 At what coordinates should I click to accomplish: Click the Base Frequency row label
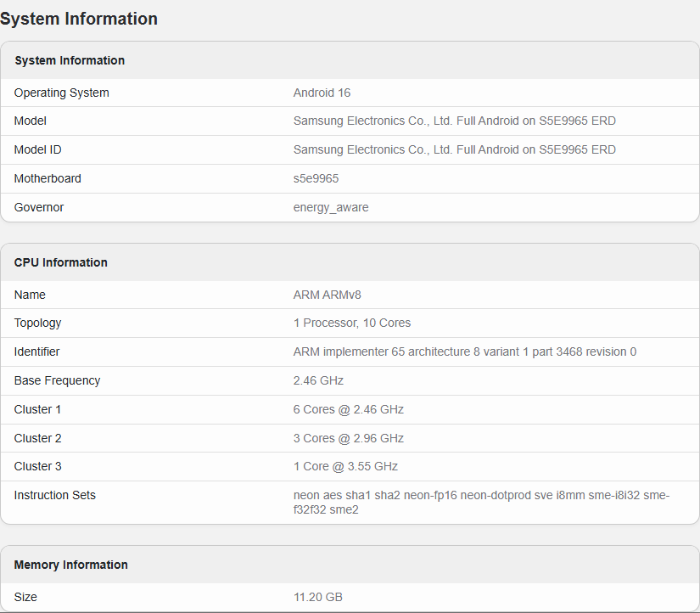[x=57, y=380]
